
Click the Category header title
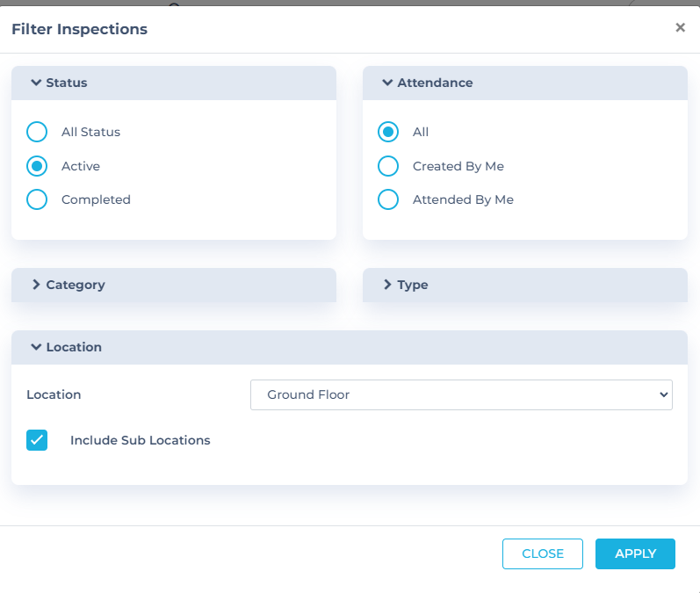[76, 285]
